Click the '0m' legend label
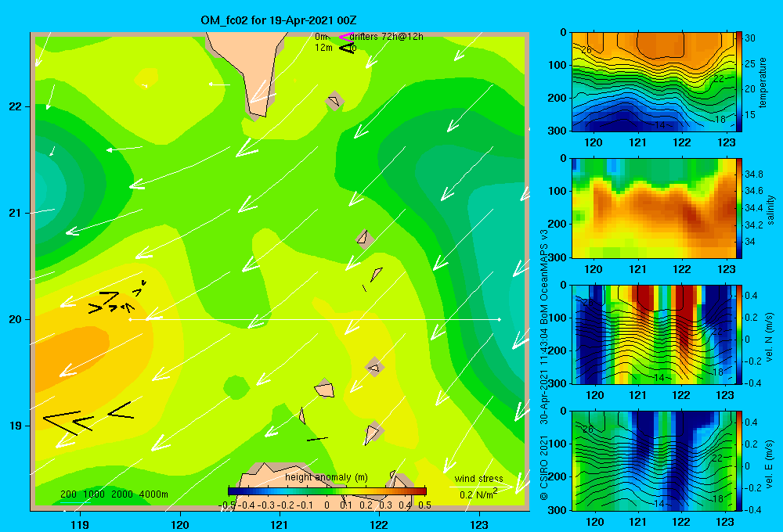 pos(321,37)
